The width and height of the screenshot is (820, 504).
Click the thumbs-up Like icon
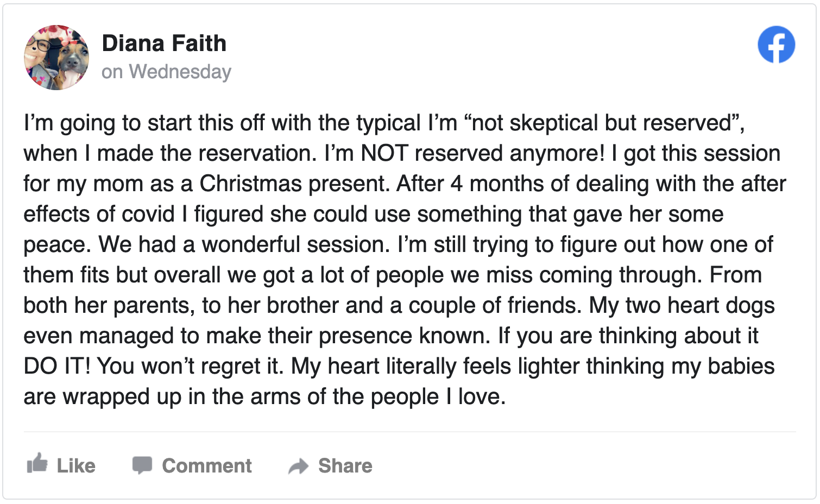tap(37, 463)
